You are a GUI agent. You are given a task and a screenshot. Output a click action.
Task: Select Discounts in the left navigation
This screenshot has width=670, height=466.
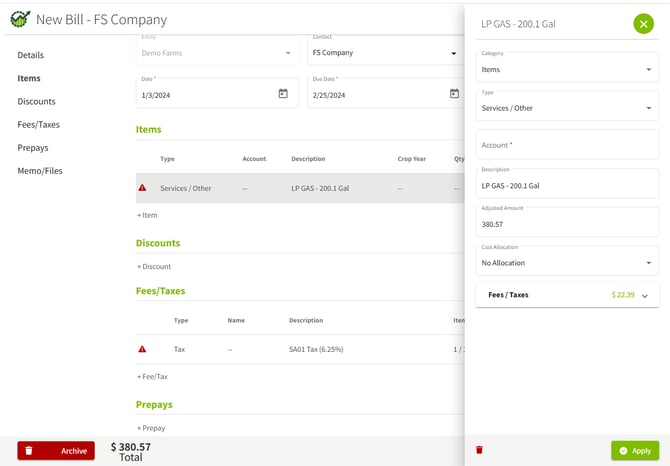[x=36, y=102]
